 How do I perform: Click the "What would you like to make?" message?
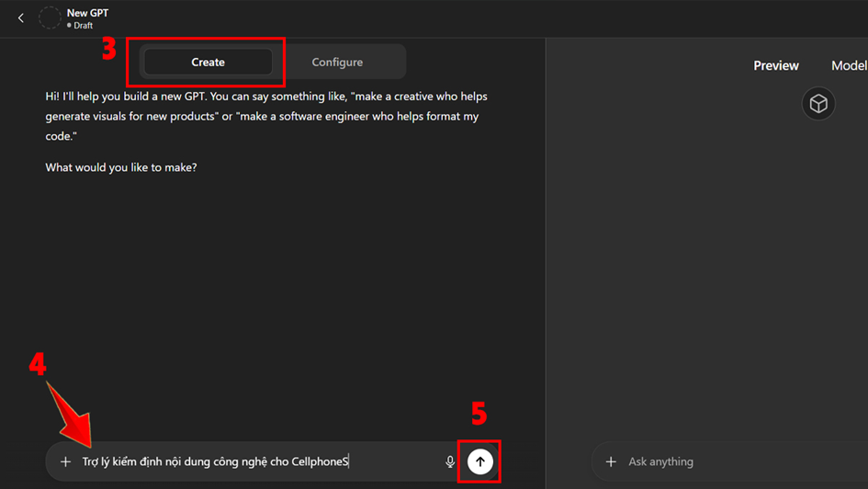tap(121, 168)
